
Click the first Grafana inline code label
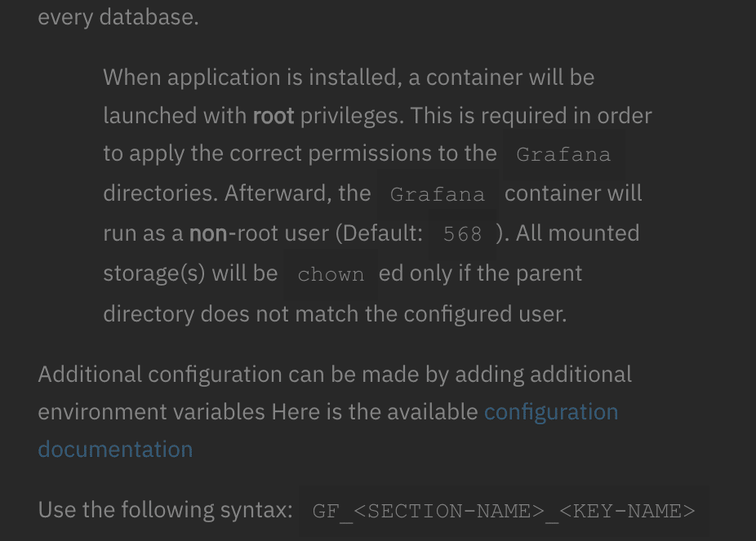coord(563,155)
